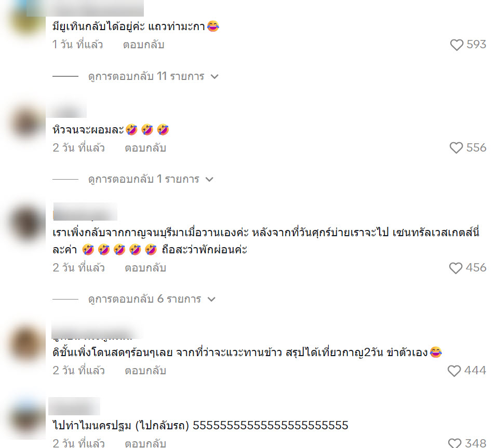The width and height of the screenshot is (497, 448).
Task: Like the comment with 556 likes
Action: [x=456, y=148]
